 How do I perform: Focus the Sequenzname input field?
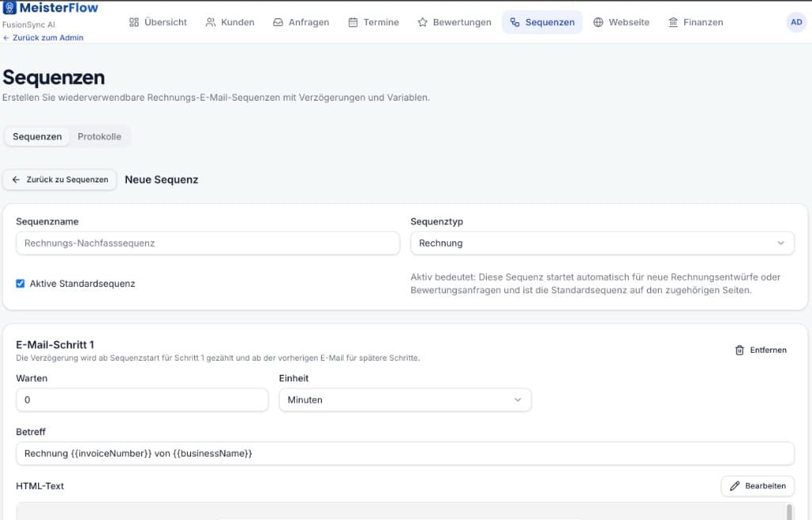pos(208,243)
